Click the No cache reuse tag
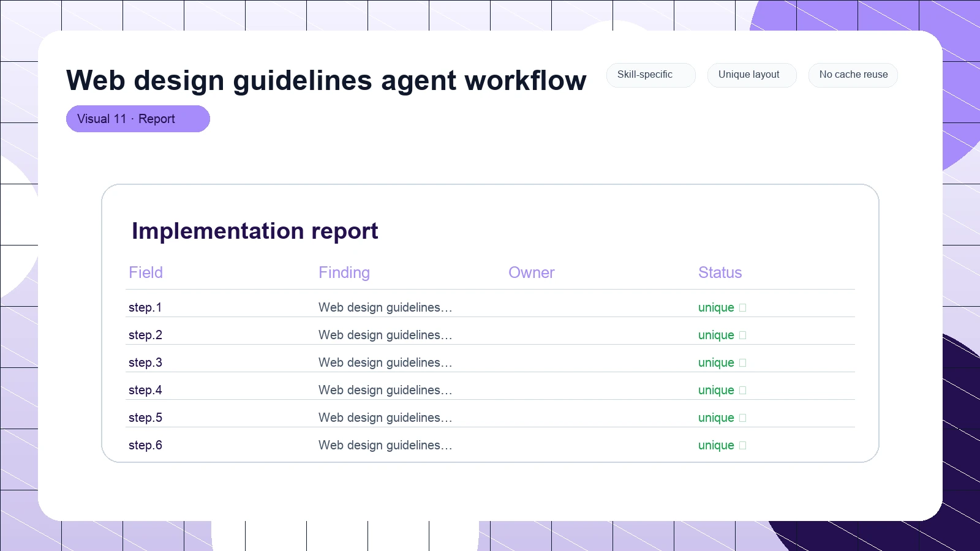 [x=853, y=75]
